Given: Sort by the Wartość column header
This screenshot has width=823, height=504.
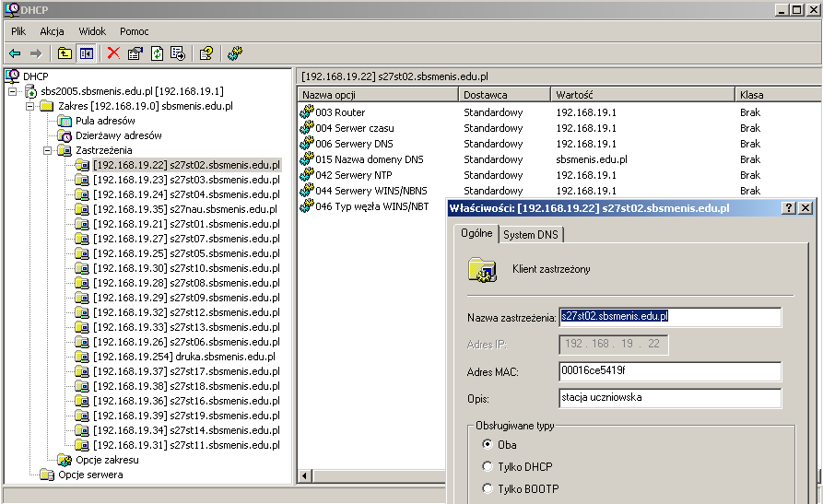Looking at the screenshot, I should (x=642, y=95).
